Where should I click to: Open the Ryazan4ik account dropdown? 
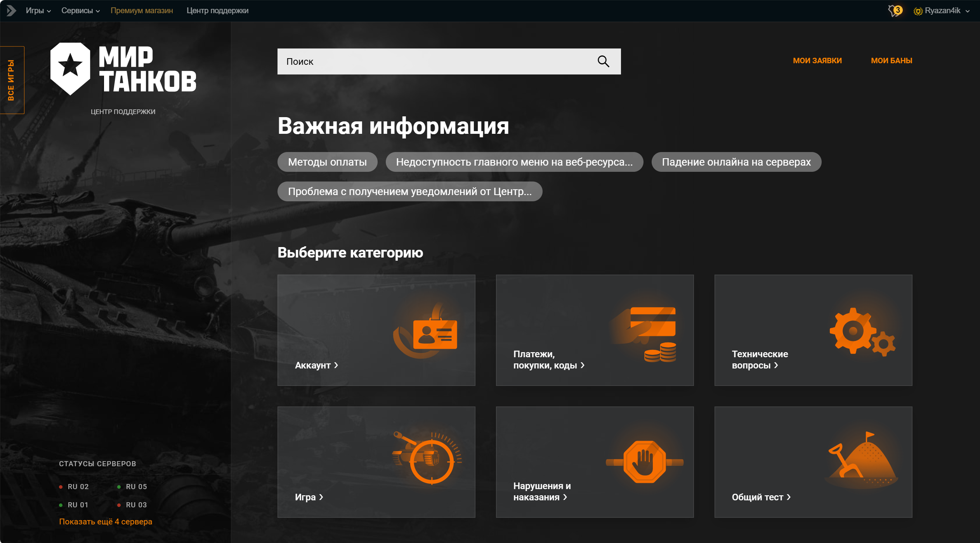pos(942,10)
